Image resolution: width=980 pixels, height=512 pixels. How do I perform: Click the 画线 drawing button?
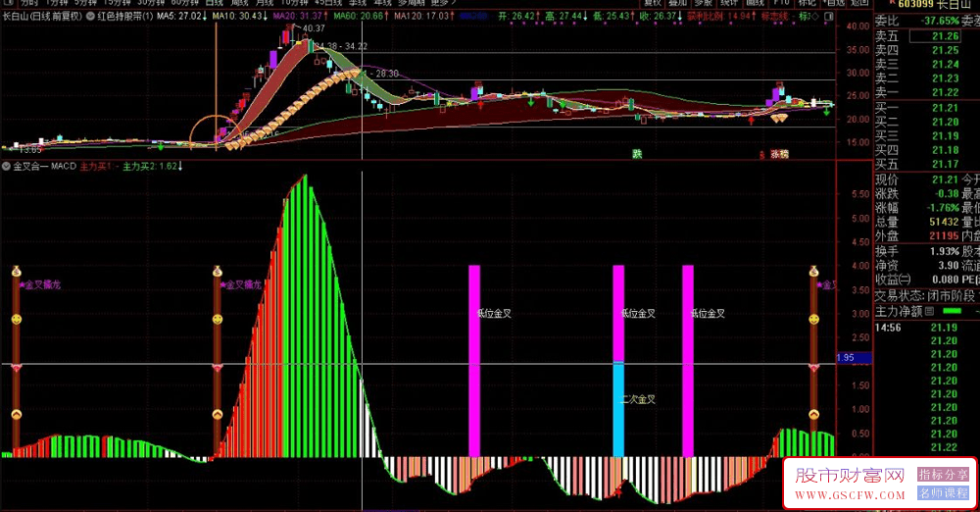coord(755,3)
